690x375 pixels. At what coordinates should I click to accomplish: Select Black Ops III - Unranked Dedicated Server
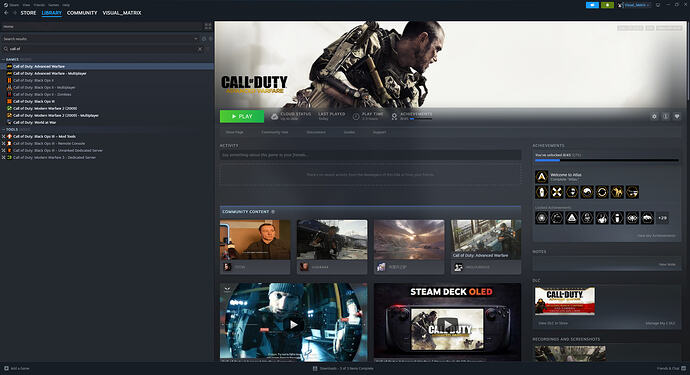pyautogui.click(x=58, y=151)
